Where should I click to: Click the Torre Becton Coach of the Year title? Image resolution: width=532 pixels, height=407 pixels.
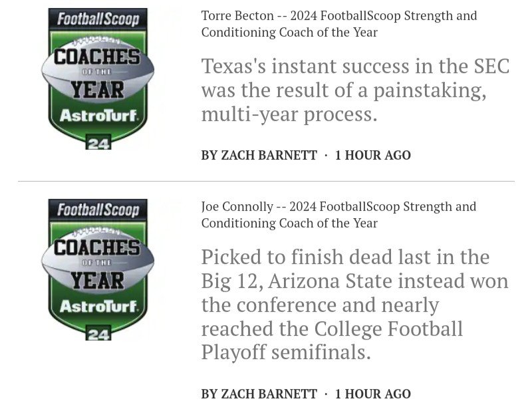pos(339,24)
